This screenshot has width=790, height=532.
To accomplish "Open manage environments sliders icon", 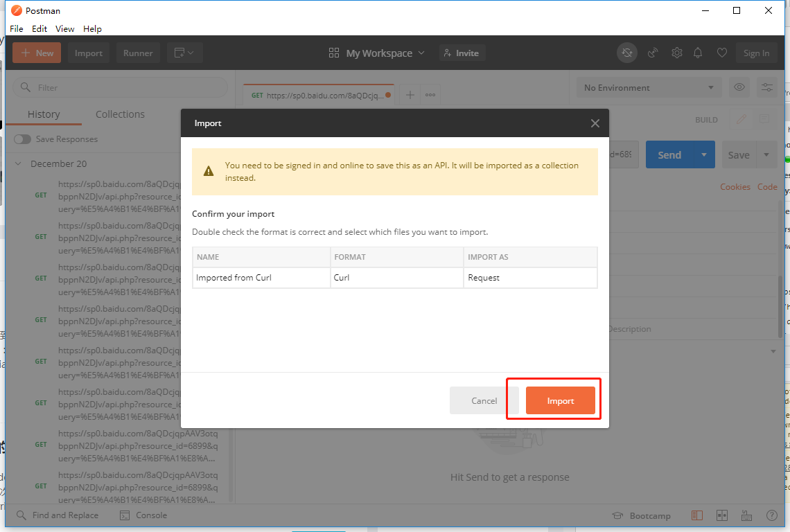I will (767, 87).
